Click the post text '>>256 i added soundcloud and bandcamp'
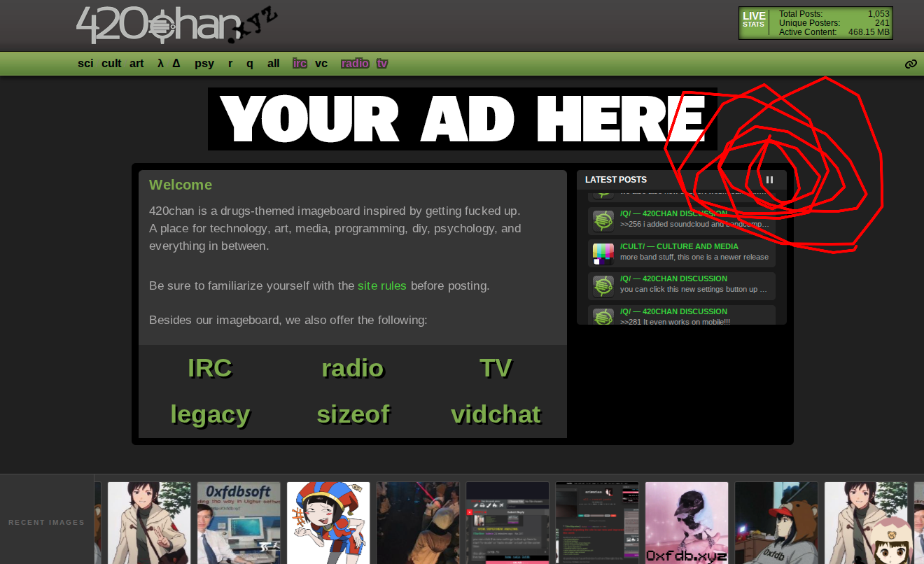Image resolution: width=924 pixels, height=564 pixels. pos(694,225)
